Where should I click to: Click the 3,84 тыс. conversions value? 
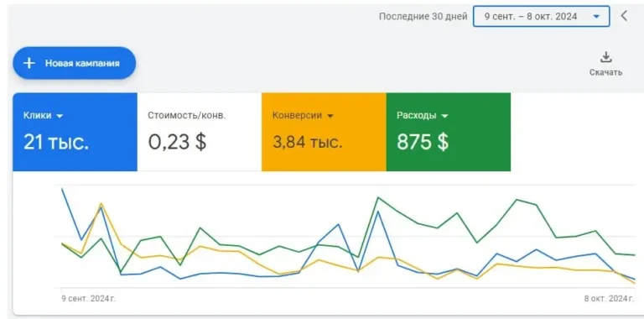307,143
